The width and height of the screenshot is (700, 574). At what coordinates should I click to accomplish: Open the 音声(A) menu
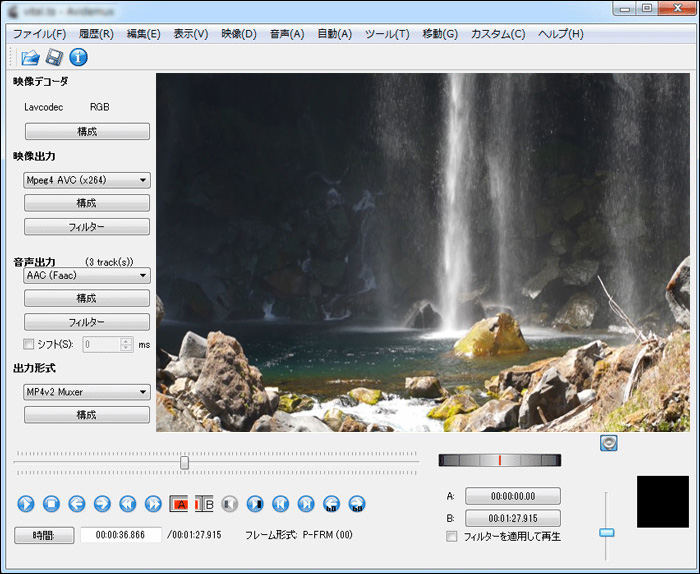287,34
